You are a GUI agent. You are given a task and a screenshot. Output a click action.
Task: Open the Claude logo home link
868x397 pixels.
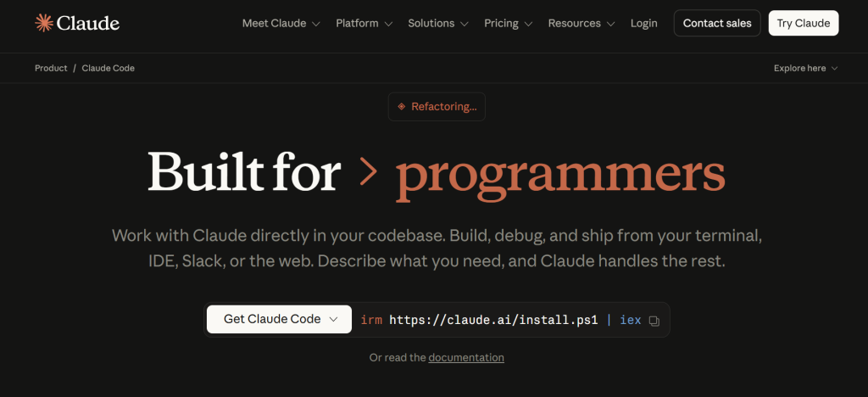[77, 23]
